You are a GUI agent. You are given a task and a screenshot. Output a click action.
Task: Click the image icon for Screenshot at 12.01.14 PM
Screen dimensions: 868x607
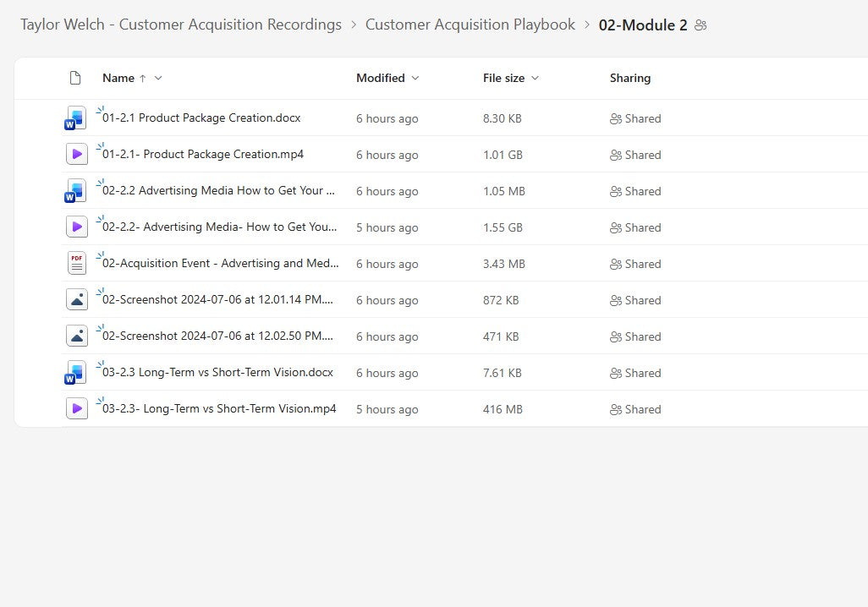tap(76, 299)
